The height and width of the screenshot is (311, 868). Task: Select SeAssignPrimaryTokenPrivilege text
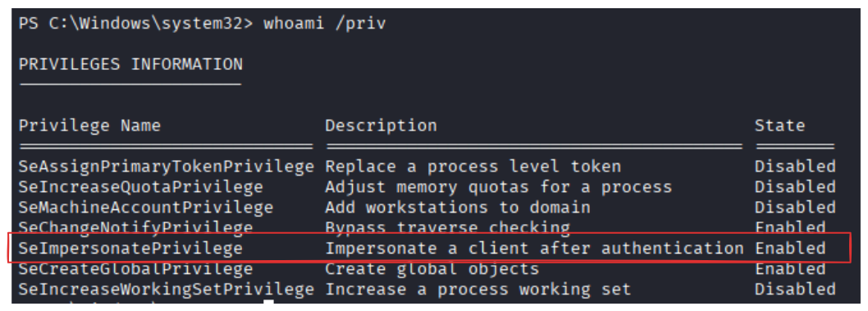coord(166,167)
